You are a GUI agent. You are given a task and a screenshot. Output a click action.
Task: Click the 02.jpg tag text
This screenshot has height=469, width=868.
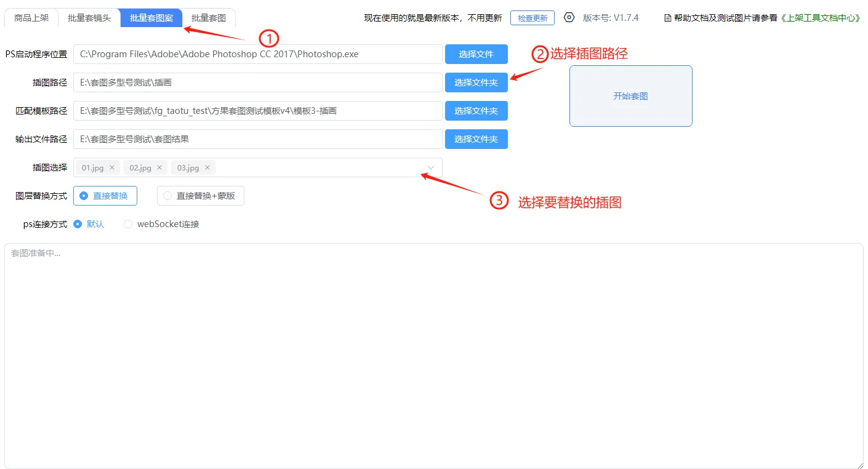tap(140, 167)
